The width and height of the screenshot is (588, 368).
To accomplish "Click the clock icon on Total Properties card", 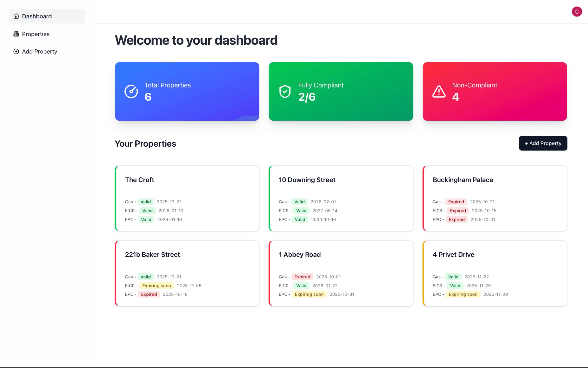I will 131,92.
